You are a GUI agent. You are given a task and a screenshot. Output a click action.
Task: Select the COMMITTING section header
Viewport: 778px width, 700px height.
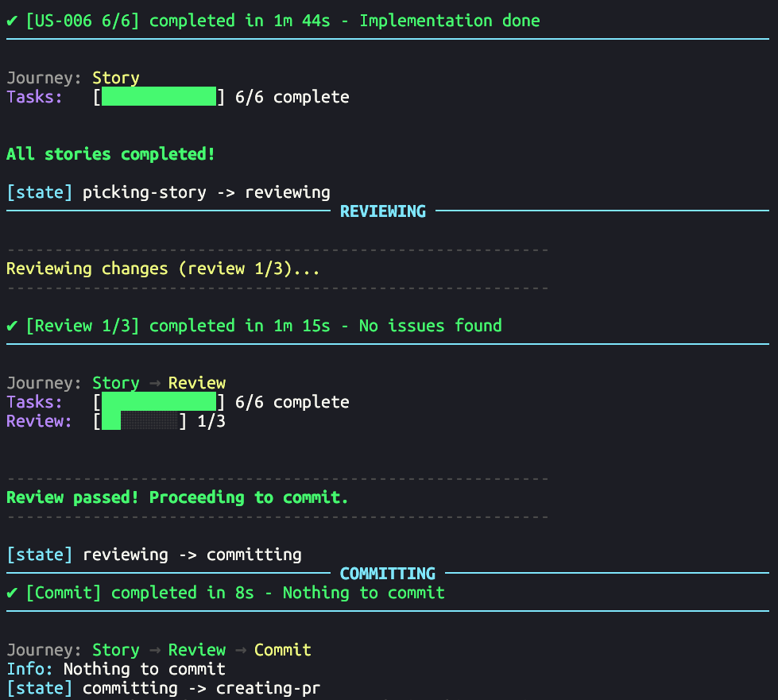coord(387,574)
